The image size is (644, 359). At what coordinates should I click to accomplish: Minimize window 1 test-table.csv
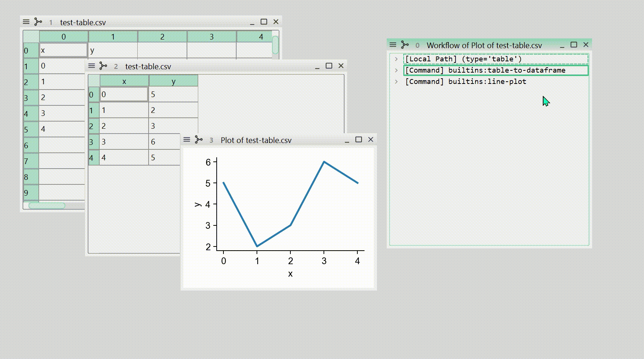pyautogui.click(x=252, y=22)
